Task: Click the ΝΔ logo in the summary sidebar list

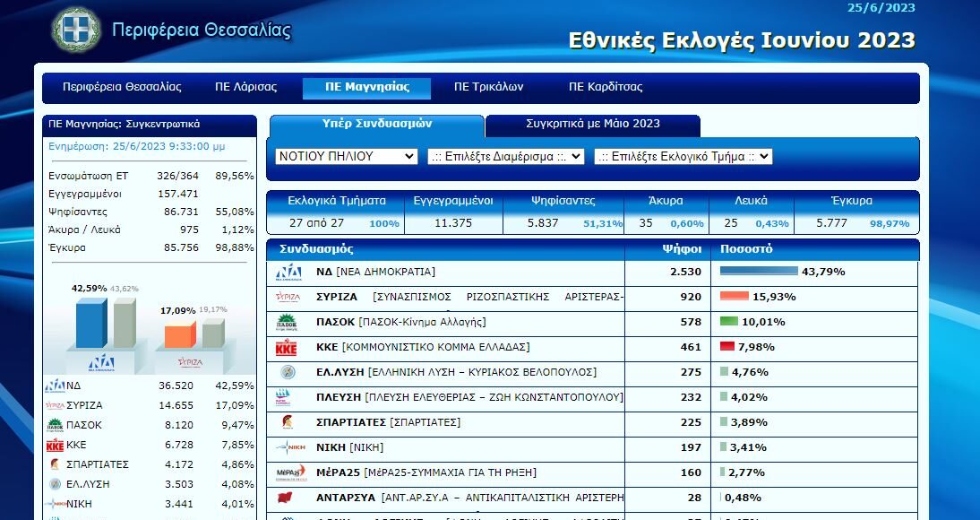Action: click(x=55, y=386)
